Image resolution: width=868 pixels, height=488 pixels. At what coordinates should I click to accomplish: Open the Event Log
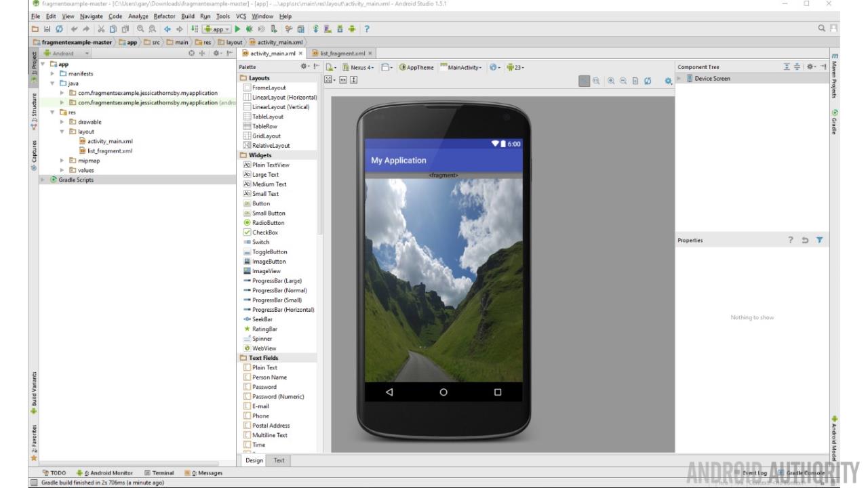(x=750, y=473)
